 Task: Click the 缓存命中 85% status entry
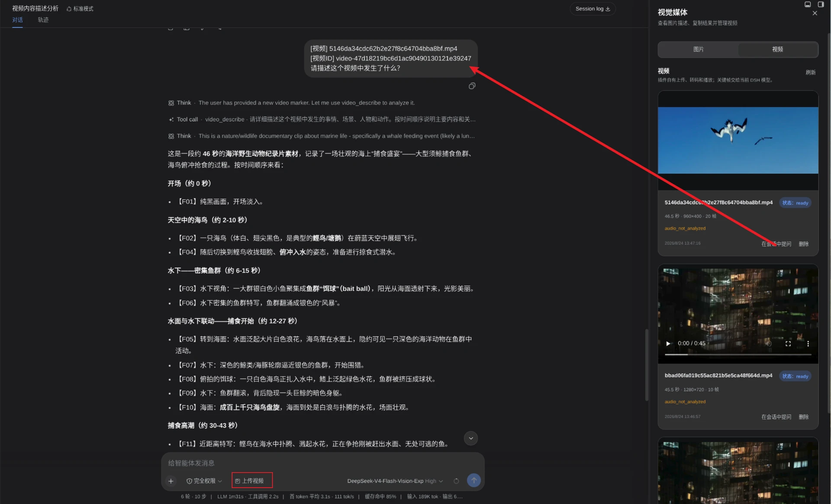tap(380, 497)
